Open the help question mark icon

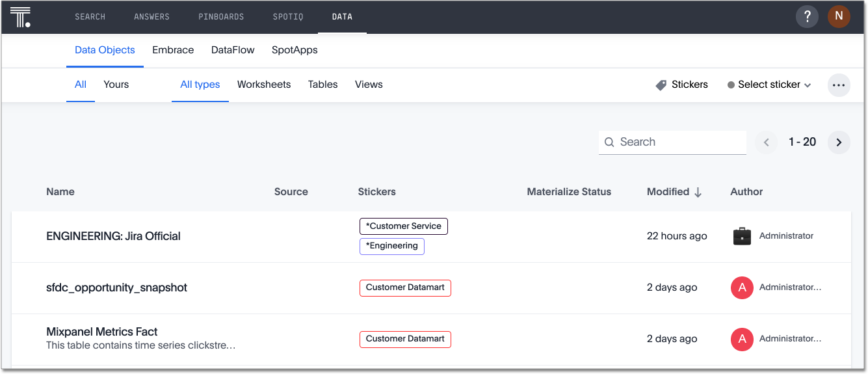(x=807, y=17)
